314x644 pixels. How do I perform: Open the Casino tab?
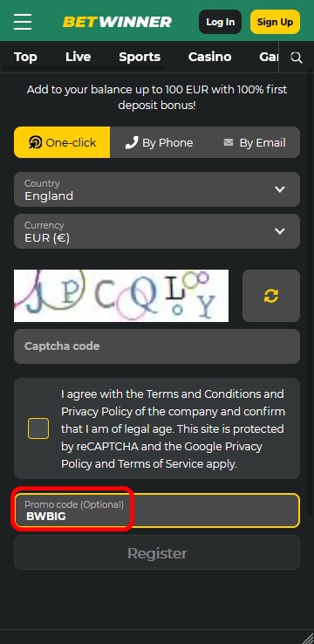[209, 57]
